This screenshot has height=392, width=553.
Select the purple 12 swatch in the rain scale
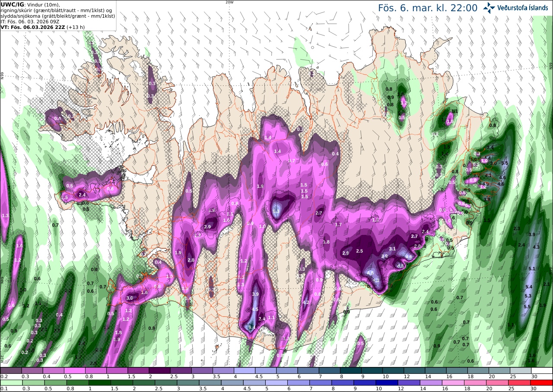[x=409, y=383]
